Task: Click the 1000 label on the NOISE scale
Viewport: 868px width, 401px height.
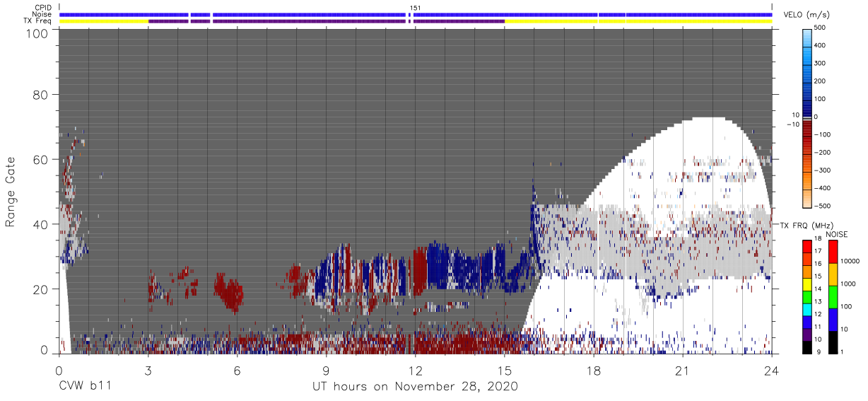Action: pos(849,284)
